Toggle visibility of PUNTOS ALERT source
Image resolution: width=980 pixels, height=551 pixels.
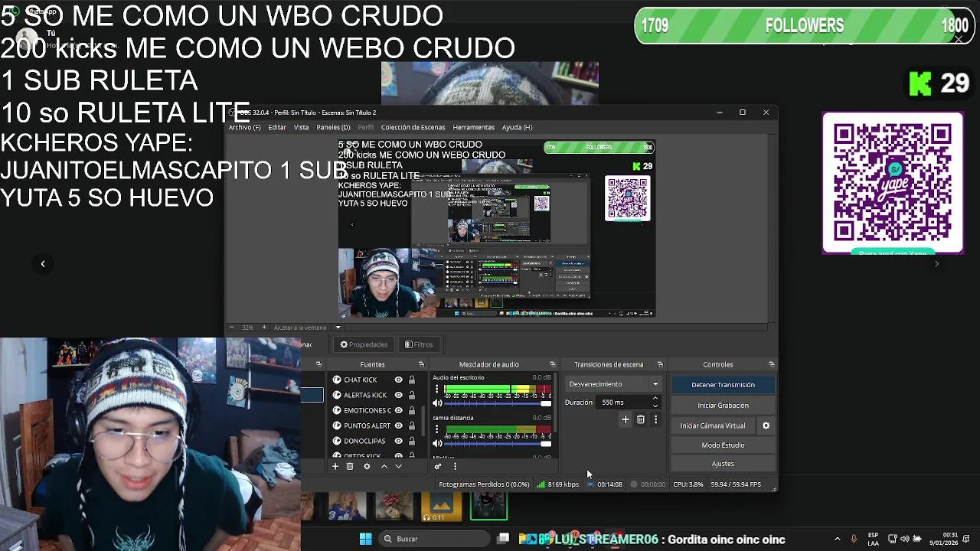[x=398, y=425]
